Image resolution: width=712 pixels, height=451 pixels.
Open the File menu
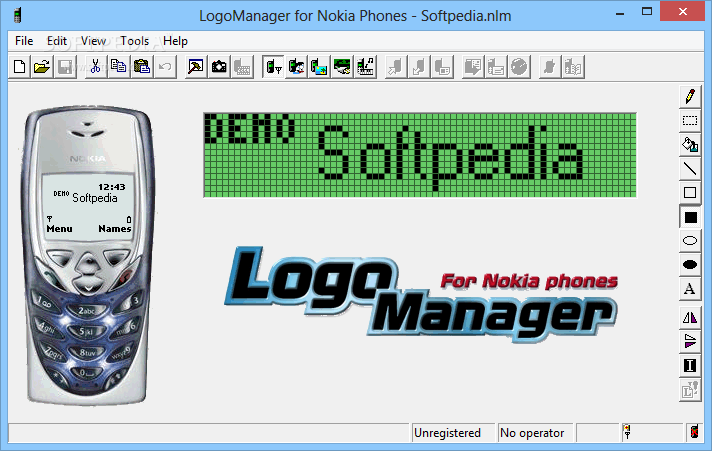pyautogui.click(x=24, y=41)
